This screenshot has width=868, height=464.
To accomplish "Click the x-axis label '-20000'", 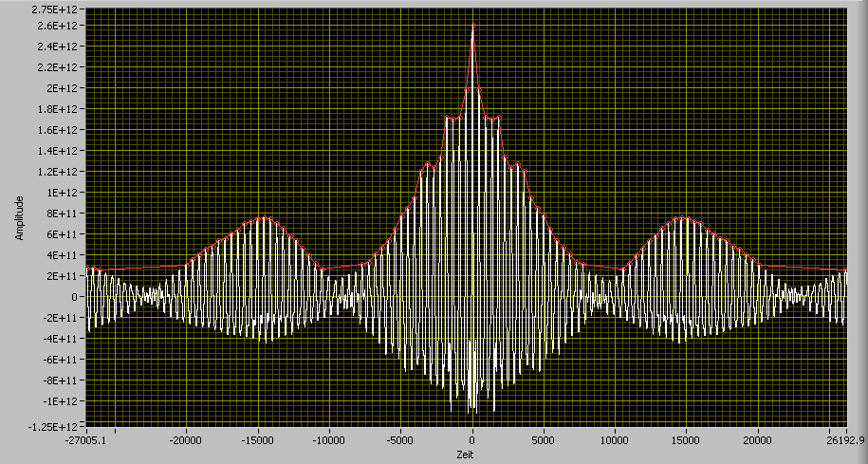I will pyautogui.click(x=186, y=440).
